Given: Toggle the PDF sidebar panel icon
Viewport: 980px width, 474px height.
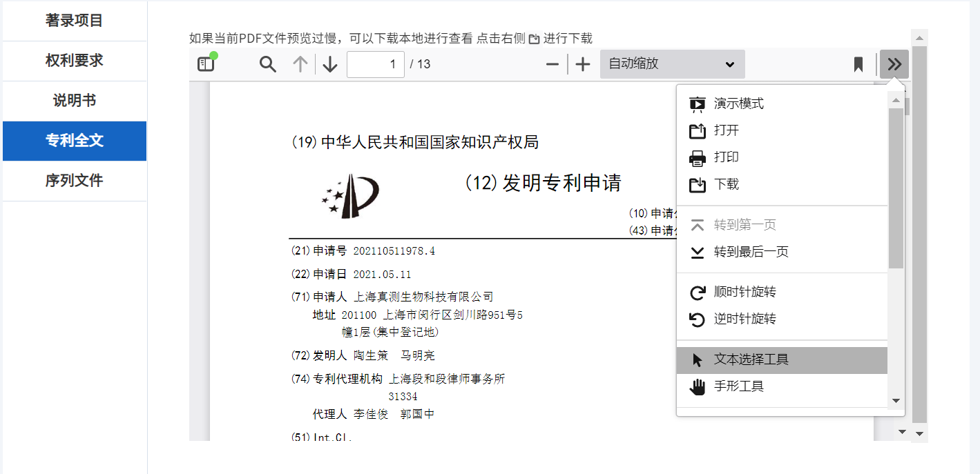Looking at the screenshot, I should point(206,64).
